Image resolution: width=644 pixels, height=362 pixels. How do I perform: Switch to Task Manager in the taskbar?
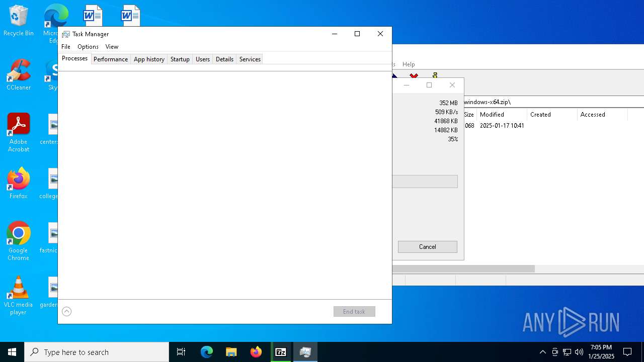[305, 352]
